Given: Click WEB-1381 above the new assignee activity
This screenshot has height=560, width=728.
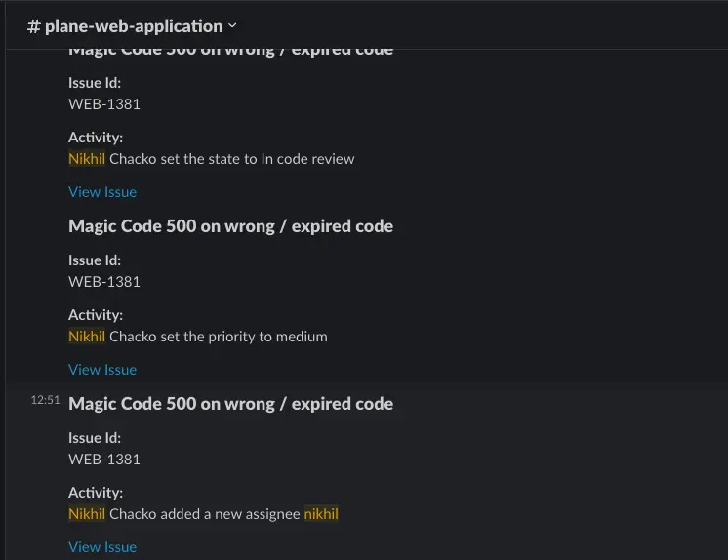Looking at the screenshot, I should [x=104, y=460].
